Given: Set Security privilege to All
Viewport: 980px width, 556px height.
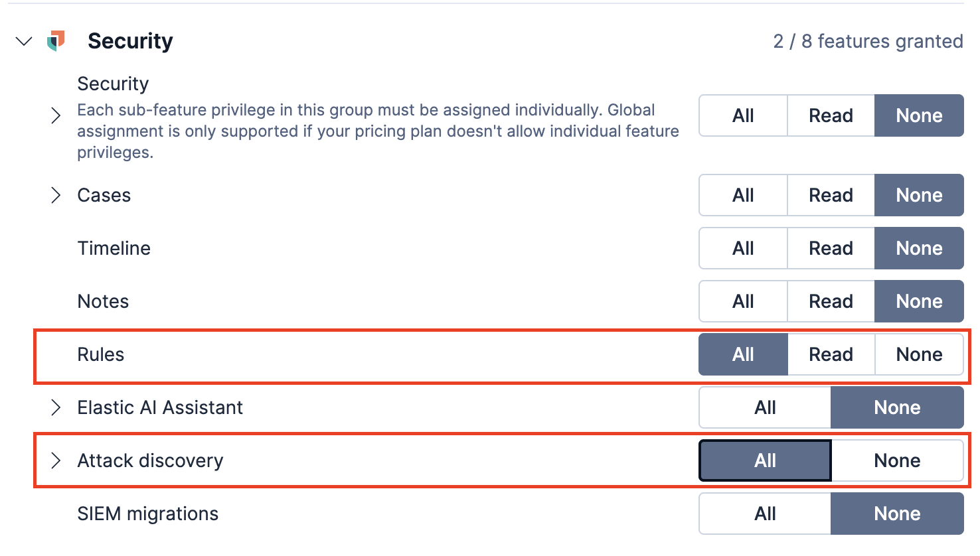Looking at the screenshot, I should point(743,115).
